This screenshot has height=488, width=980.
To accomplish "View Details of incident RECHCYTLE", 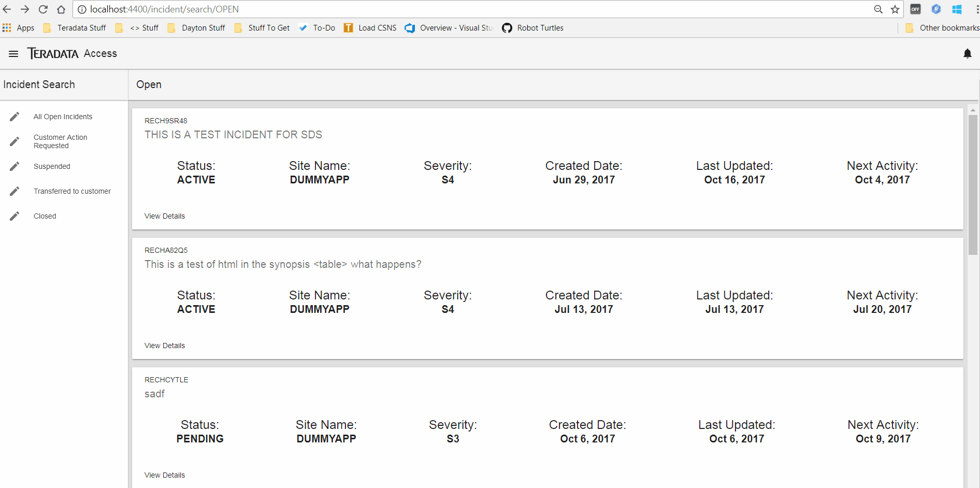I will click(x=165, y=475).
